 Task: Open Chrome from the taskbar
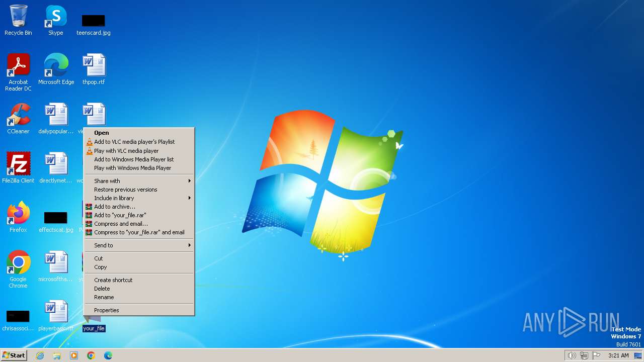click(x=91, y=355)
